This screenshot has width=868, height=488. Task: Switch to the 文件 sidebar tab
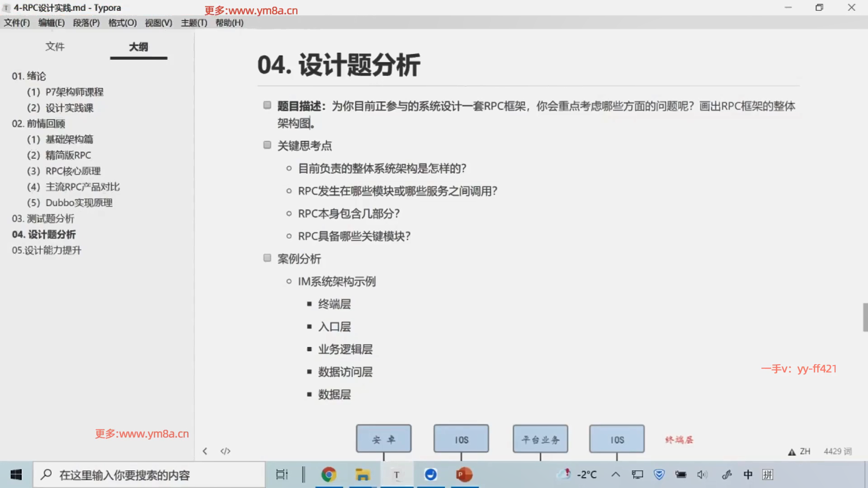tap(55, 47)
